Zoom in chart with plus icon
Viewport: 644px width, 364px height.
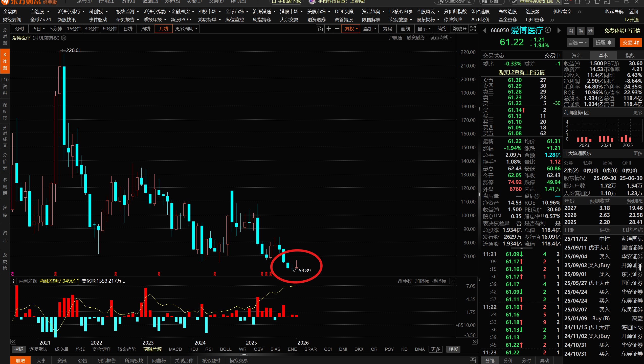pos(329,29)
